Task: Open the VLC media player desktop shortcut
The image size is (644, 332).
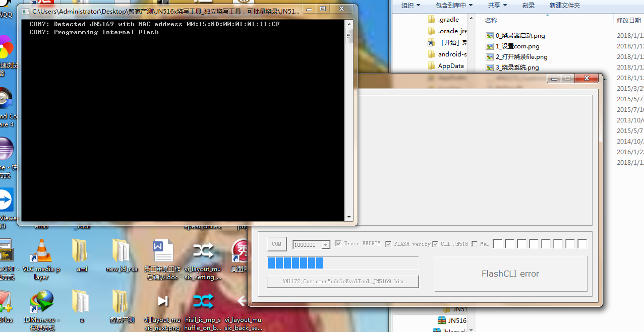Action: click(41, 252)
